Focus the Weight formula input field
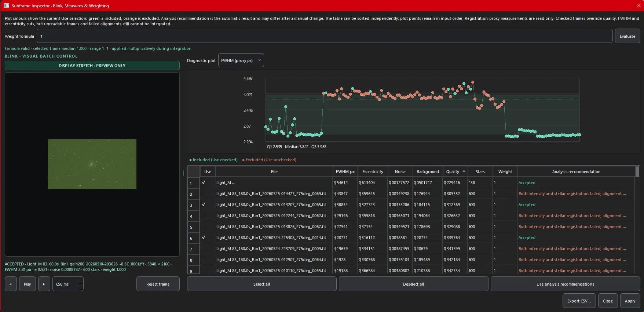This screenshot has height=312, width=644. click(x=325, y=36)
